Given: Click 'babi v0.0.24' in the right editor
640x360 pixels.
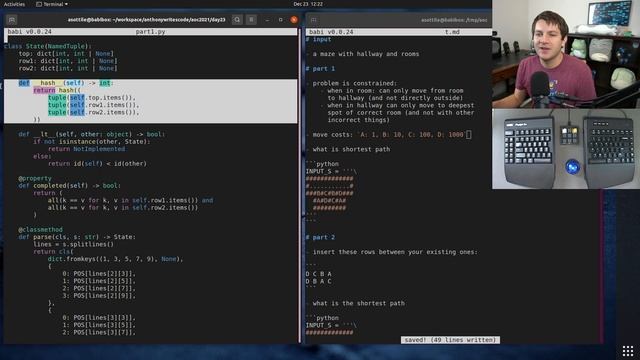Looking at the screenshot, I should 331,31.
